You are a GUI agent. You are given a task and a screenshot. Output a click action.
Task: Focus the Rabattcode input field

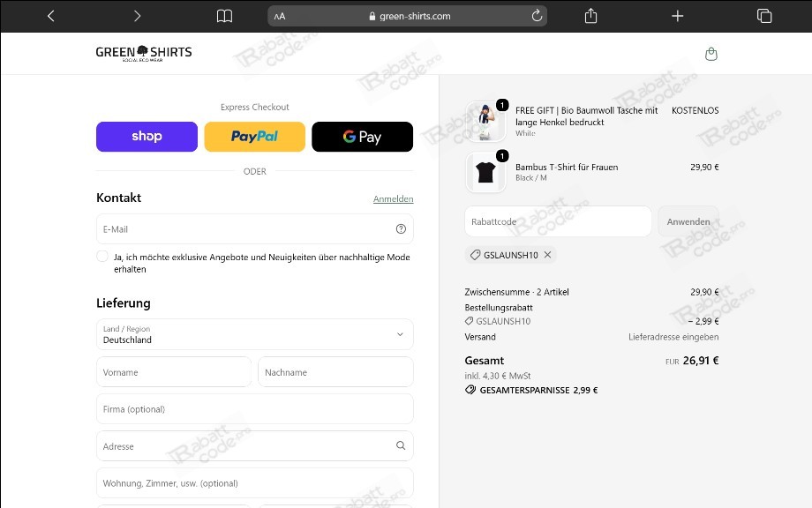pos(558,221)
